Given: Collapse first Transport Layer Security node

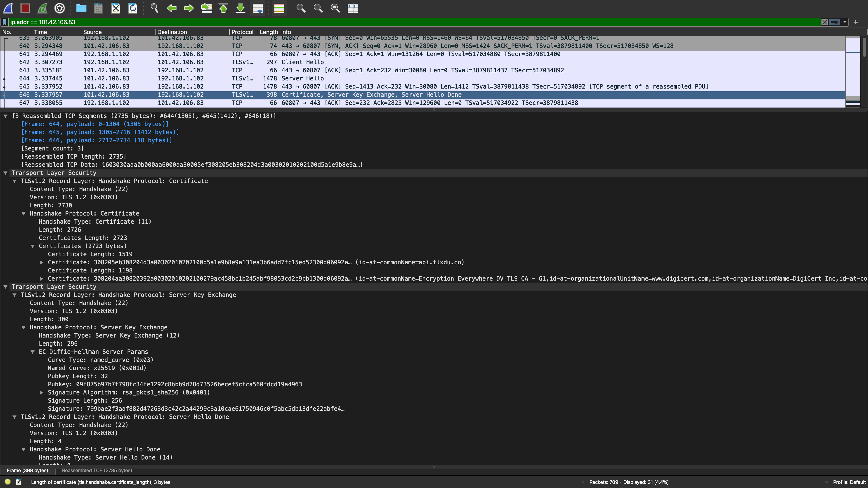Looking at the screenshot, I should coord(5,173).
